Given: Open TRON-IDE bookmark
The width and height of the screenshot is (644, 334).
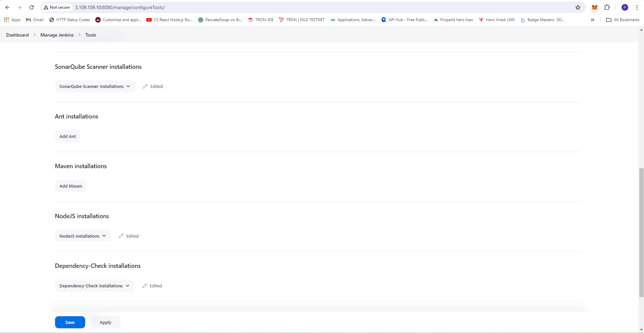Looking at the screenshot, I should (261, 20).
